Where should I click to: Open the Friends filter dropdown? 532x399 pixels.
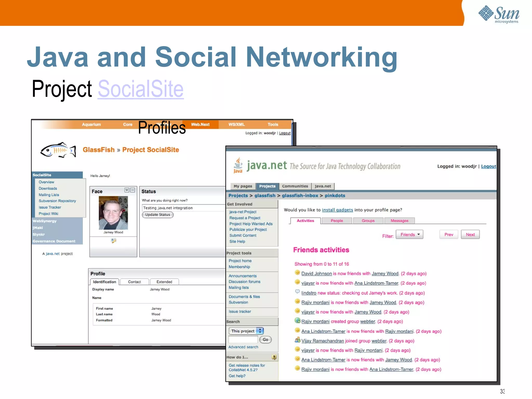coord(410,235)
